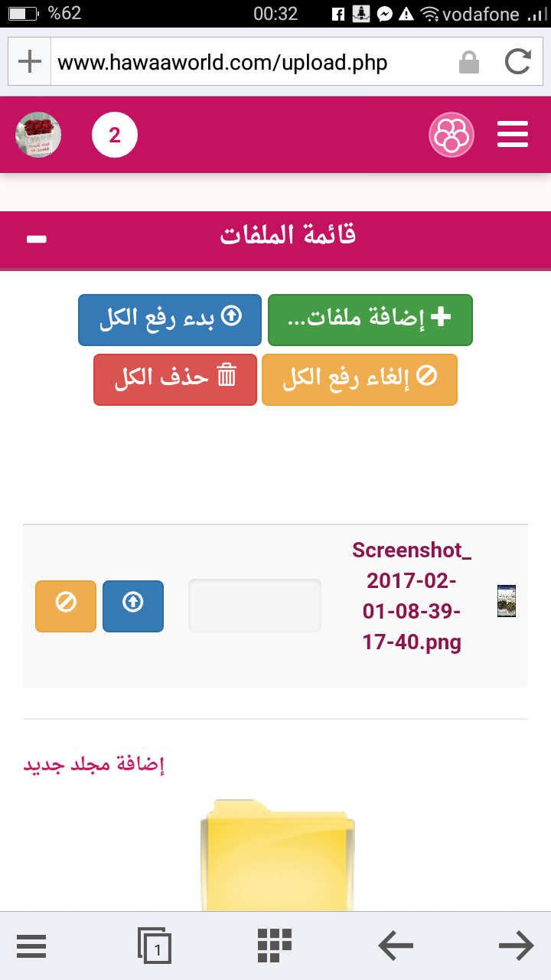Click إضافة مجلد جديد link

pos(94,764)
